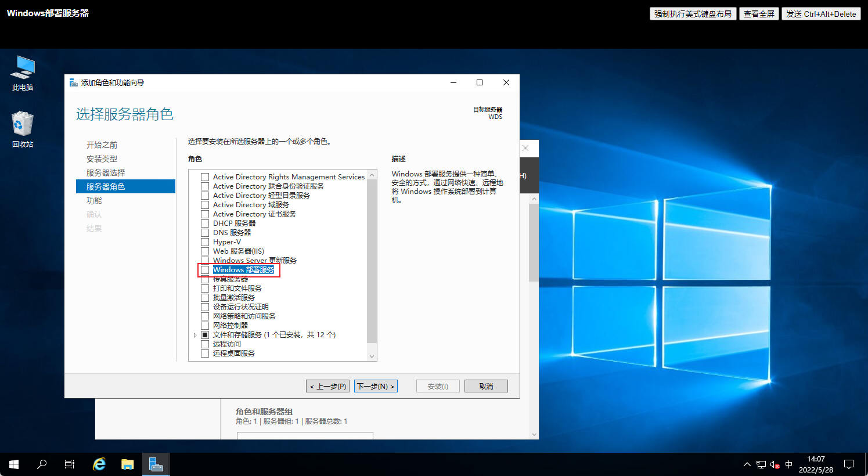Check Active Directory Rights Management Services
Image resolution: width=868 pixels, height=476 pixels.
[x=205, y=177]
